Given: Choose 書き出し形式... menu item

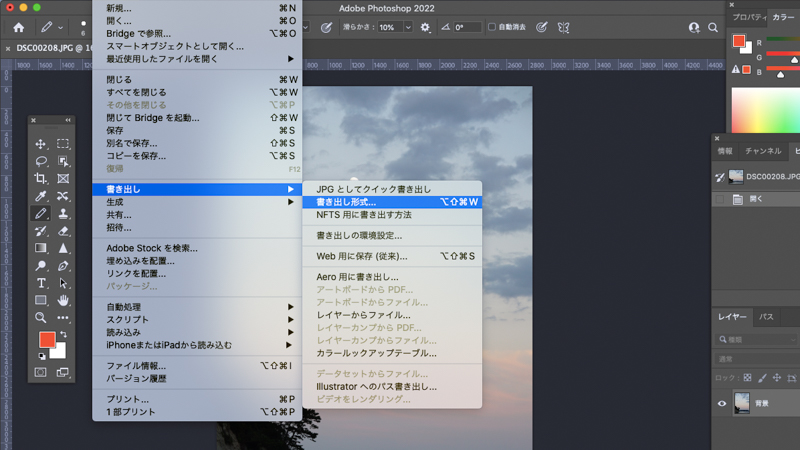Looking at the screenshot, I should pyautogui.click(x=392, y=202).
